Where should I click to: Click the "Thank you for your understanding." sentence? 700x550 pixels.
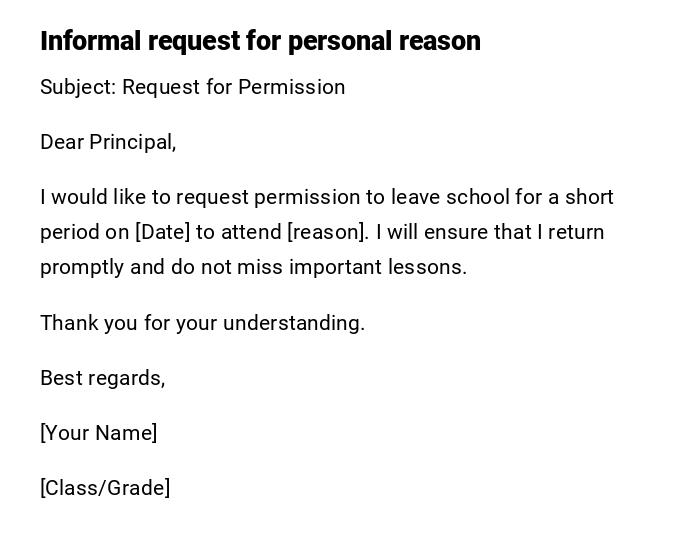[202, 323]
